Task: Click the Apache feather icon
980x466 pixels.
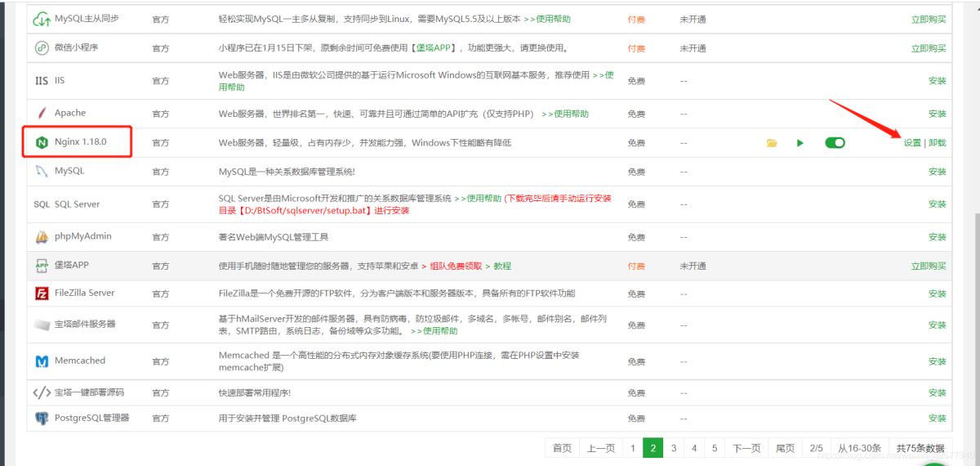Action: click(x=42, y=113)
